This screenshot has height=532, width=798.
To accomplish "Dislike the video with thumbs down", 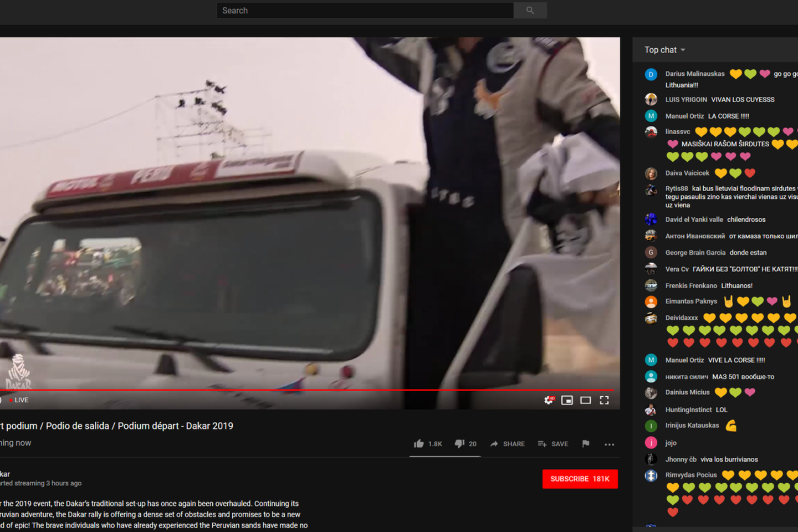I will pyautogui.click(x=459, y=443).
